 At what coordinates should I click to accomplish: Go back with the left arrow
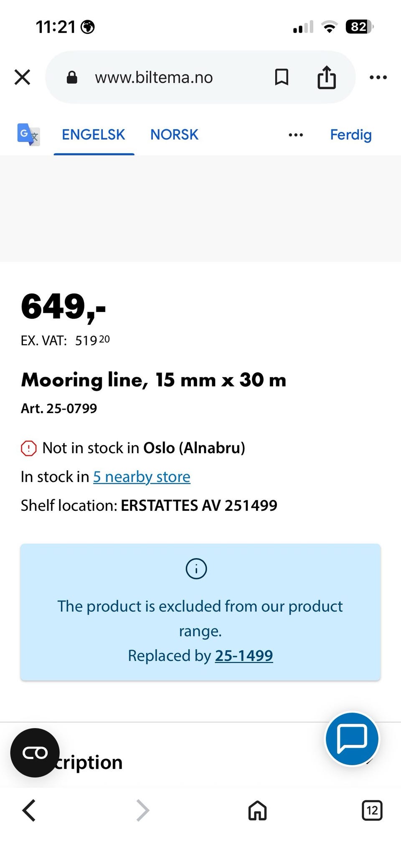pos(29,811)
